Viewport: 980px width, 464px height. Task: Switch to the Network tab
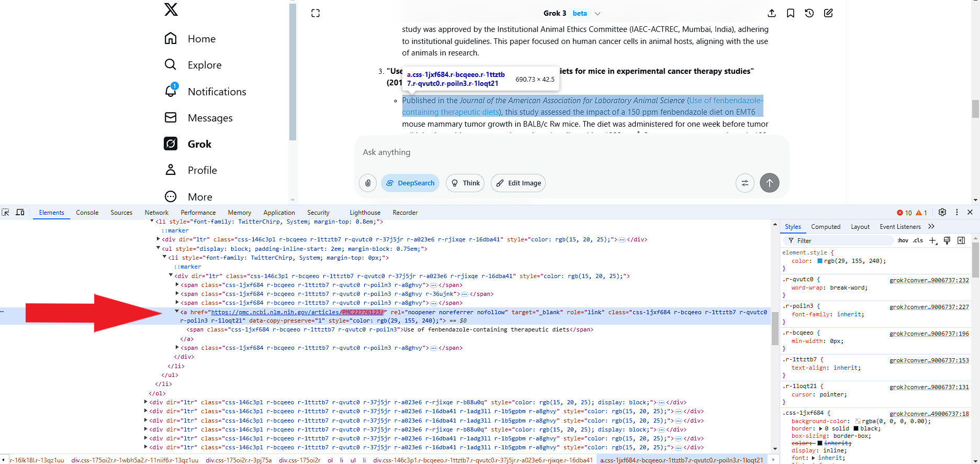click(156, 213)
